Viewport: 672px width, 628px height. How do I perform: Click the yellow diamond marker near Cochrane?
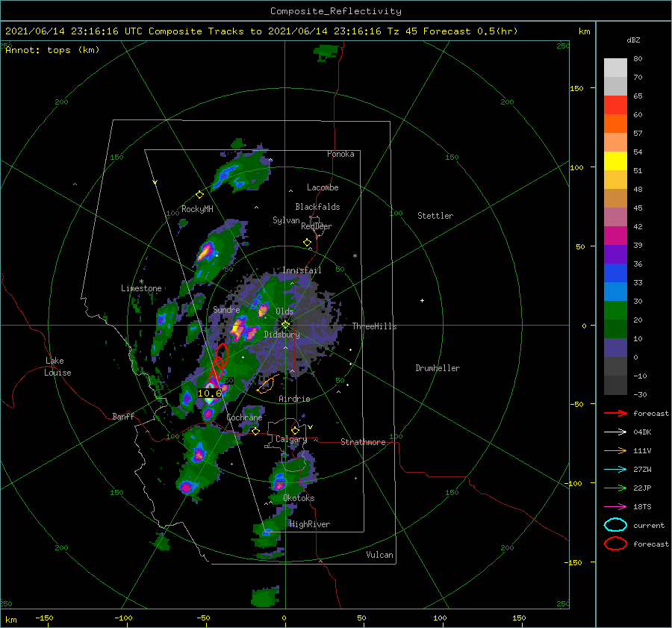tap(255, 432)
